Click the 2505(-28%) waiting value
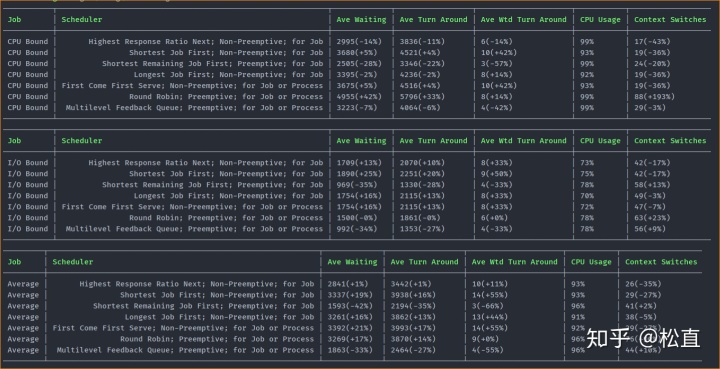 359,64
